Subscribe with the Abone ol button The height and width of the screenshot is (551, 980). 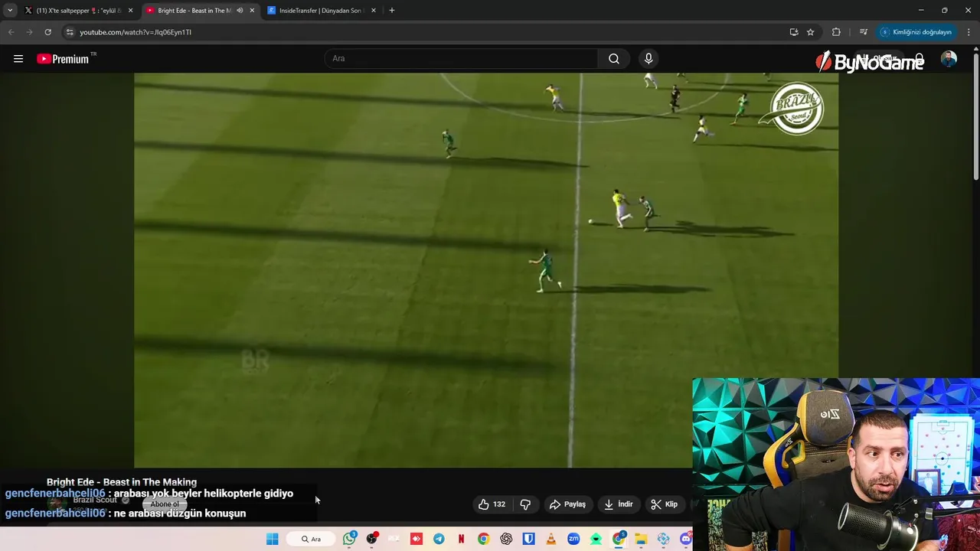pyautogui.click(x=164, y=504)
